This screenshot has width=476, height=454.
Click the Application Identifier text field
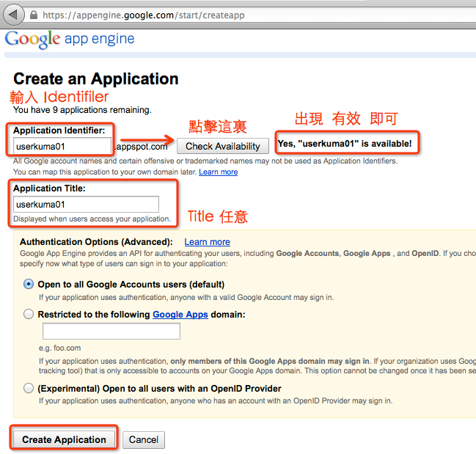coord(62,146)
